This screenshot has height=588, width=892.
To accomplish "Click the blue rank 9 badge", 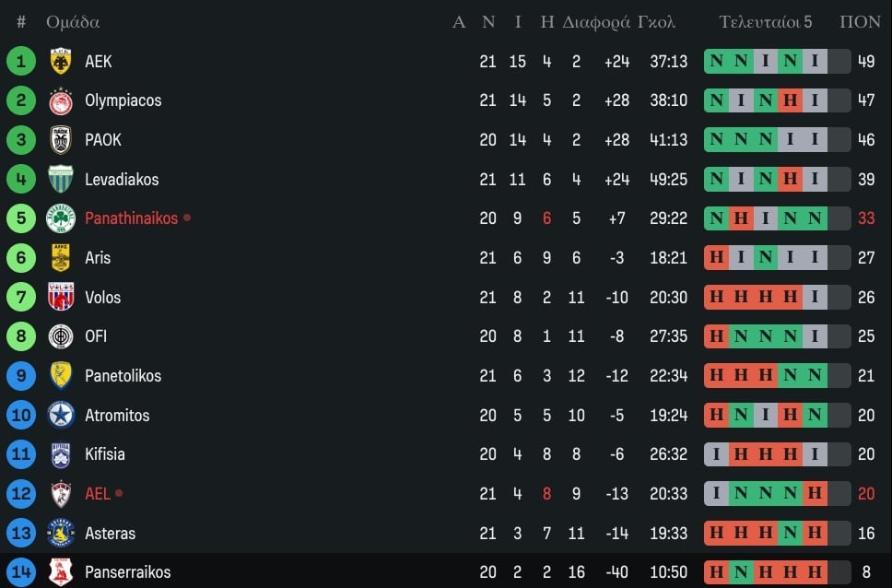I will pyautogui.click(x=21, y=376).
